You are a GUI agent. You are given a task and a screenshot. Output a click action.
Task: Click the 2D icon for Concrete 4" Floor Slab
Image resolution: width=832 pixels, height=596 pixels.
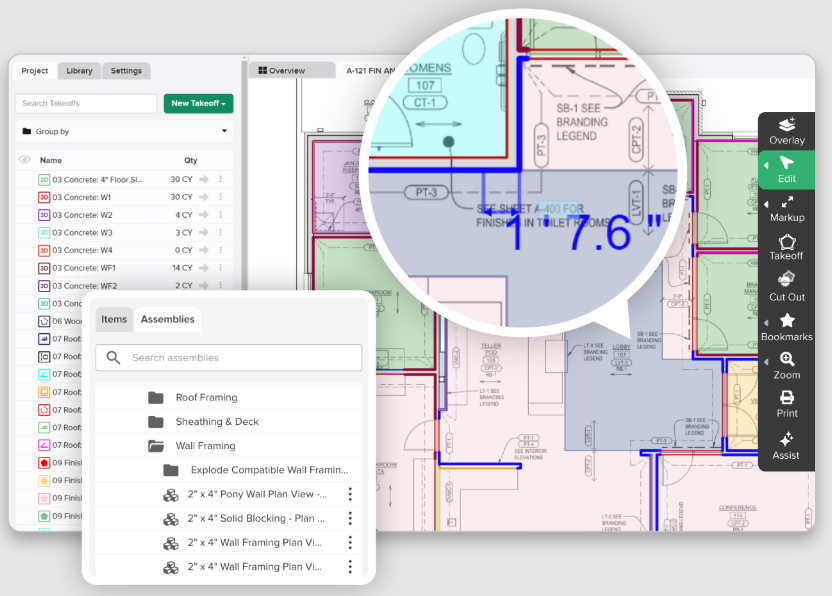click(44, 179)
